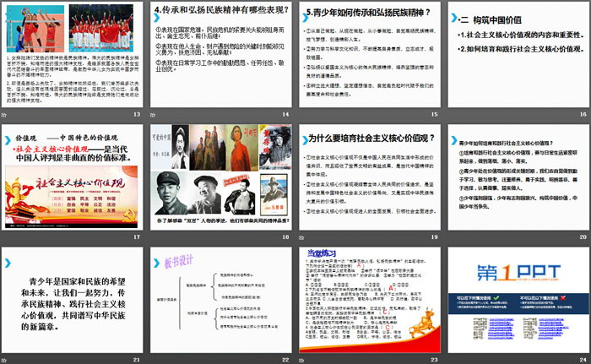Click slide number label 20
The width and height of the screenshot is (591, 364).
tap(583, 236)
